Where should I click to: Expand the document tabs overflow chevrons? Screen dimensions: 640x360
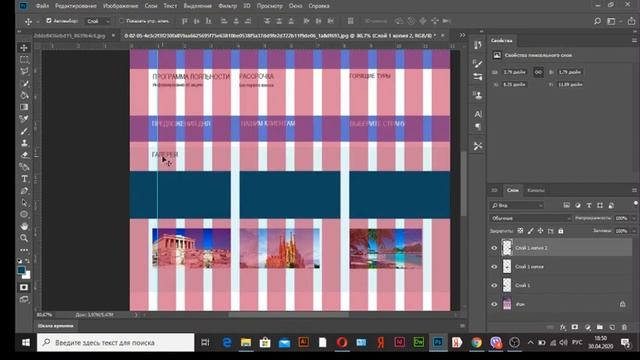point(462,36)
